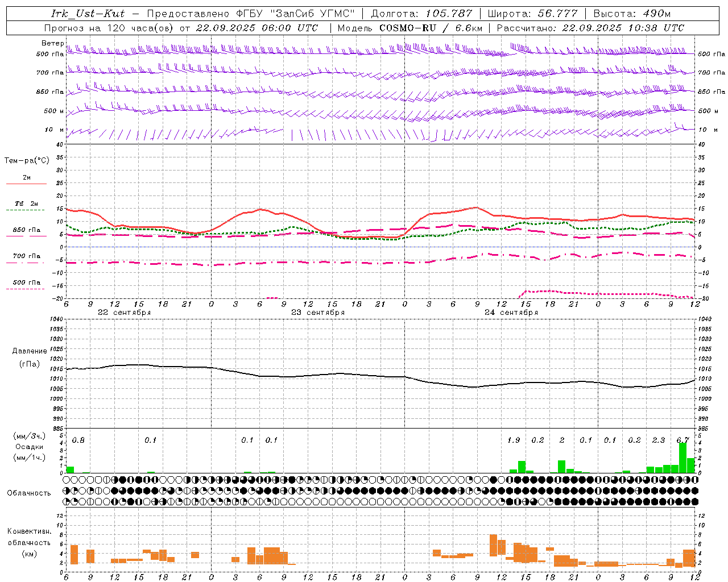Click the Td 2м legend label
The width and height of the screenshot is (728, 582).
(x=26, y=203)
